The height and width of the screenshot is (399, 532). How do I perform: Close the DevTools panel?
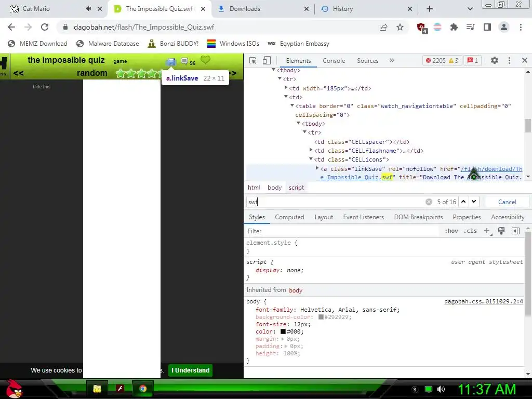tap(525, 60)
